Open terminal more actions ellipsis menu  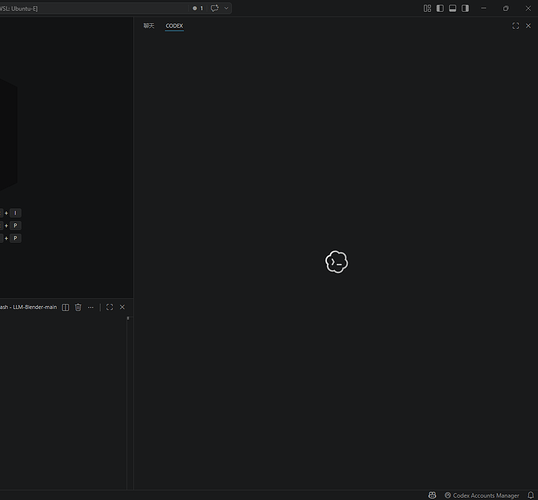(91, 307)
